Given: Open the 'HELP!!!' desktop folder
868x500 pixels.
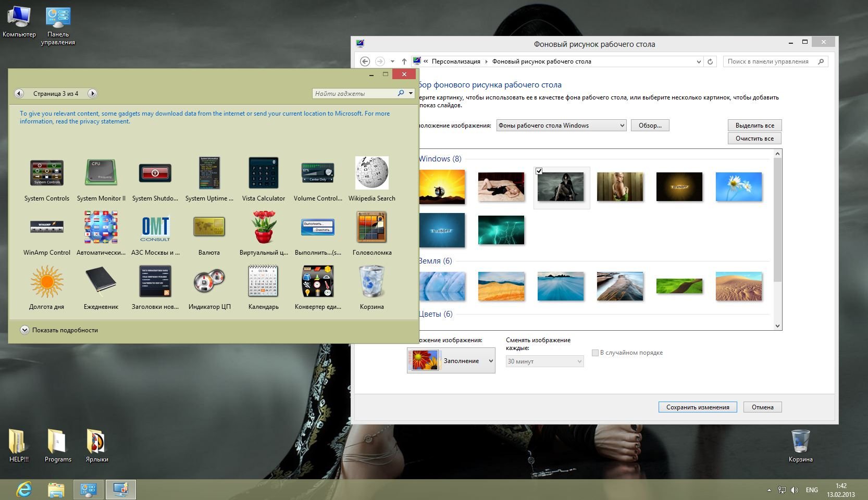Looking at the screenshot, I should [x=19, y=446].
